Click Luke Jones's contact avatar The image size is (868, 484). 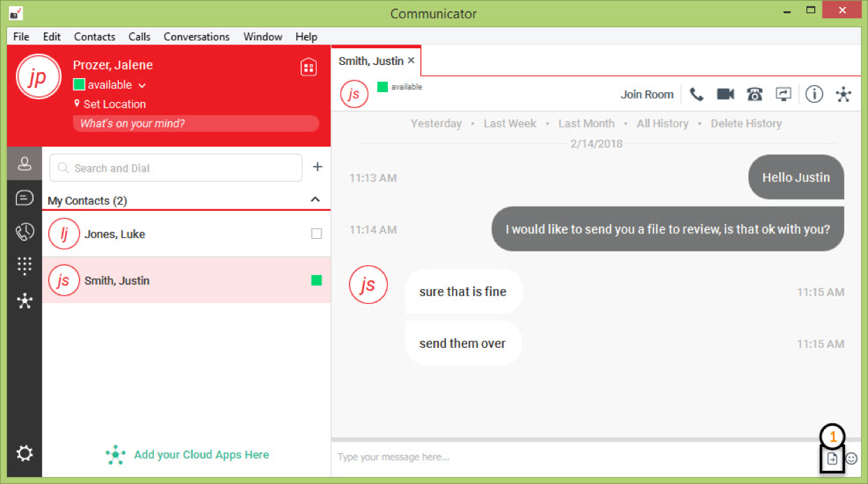(64, 234)
